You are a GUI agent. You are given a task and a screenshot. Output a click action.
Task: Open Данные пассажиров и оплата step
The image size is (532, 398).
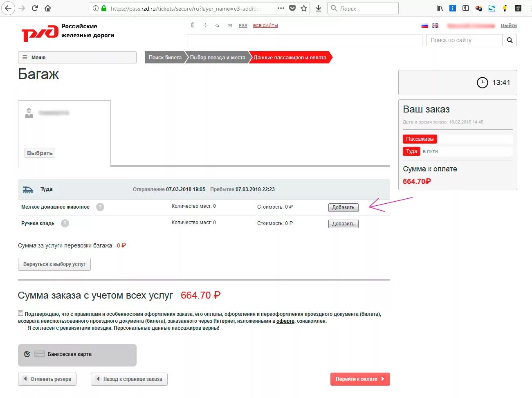290,57
